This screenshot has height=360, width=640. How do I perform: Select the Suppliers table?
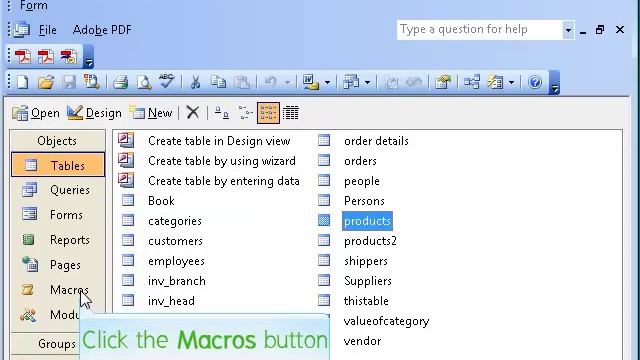368,281
